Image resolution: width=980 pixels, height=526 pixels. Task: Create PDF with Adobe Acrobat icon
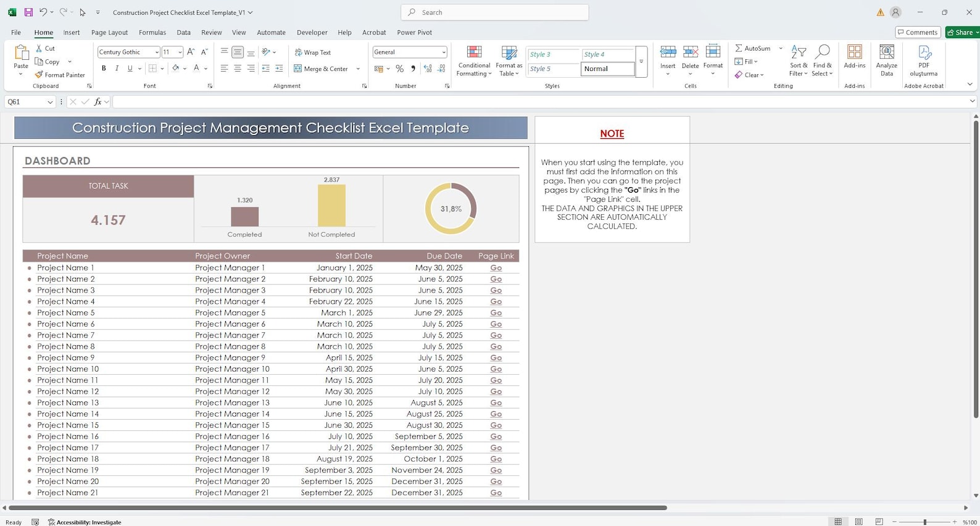pos(924,61)
